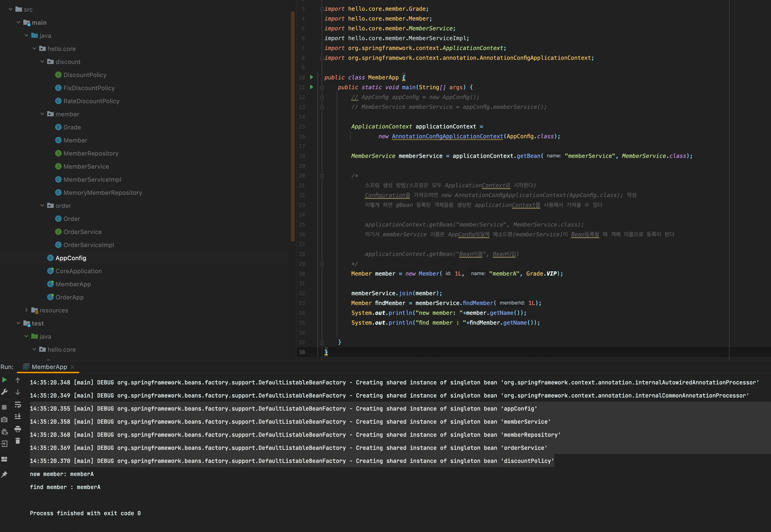Collapse the order package
Screen dimensions: 771x532
point(42,205)
